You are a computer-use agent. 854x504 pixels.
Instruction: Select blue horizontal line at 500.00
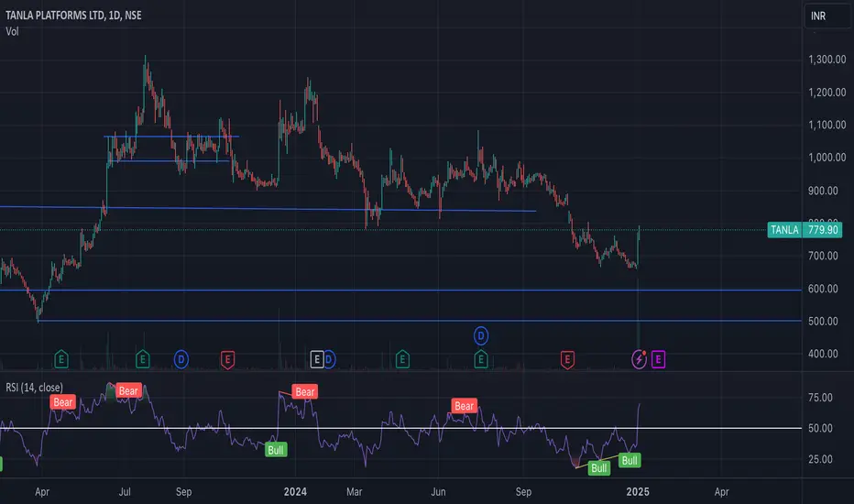pos(420,321)
